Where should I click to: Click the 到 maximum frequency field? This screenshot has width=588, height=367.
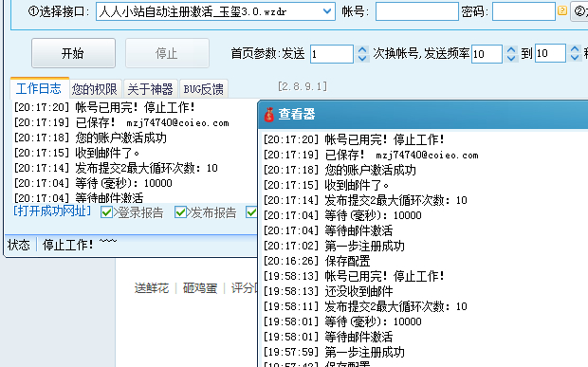click(550, 53)
